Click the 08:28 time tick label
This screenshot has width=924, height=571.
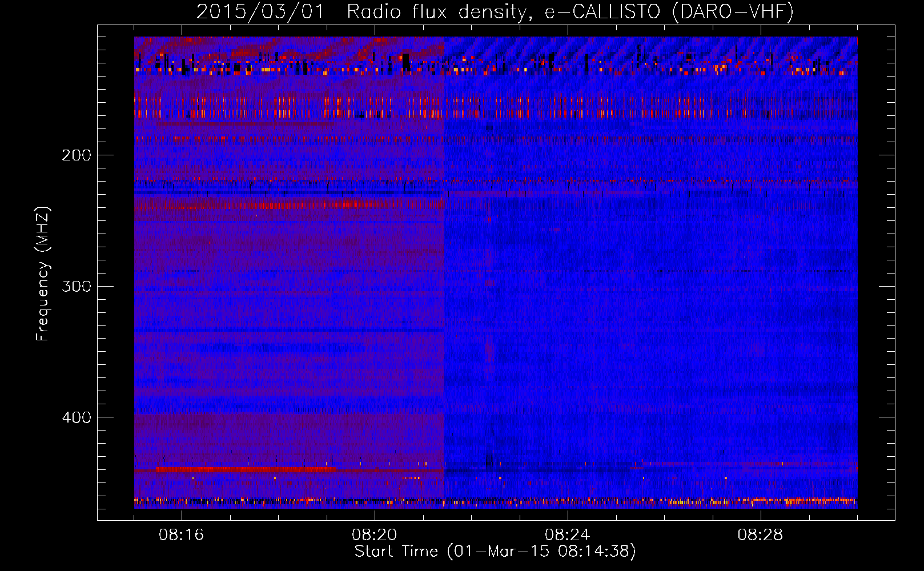click(x=760, y=535)
